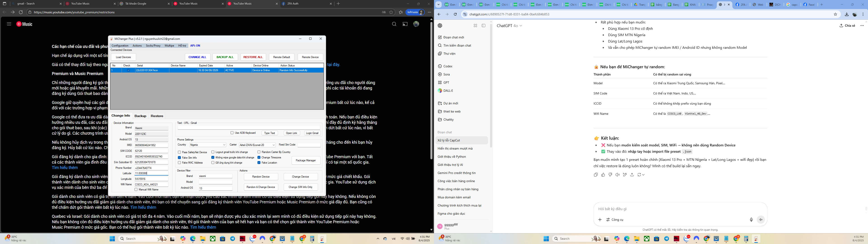Viewport: 868px width, 244px height.
Task: Open the ChatGPT 4o model selector
Action: (x=509, y=26)
